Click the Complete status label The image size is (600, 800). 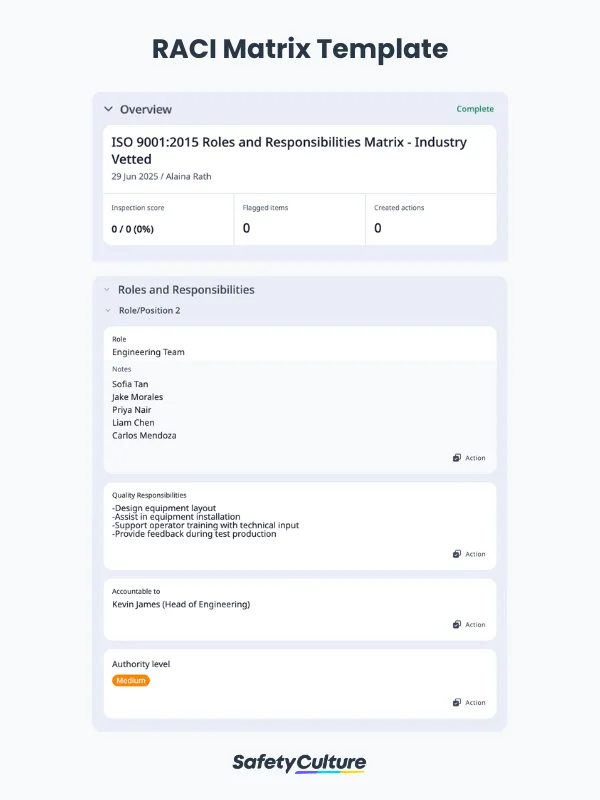click(475, 109)
